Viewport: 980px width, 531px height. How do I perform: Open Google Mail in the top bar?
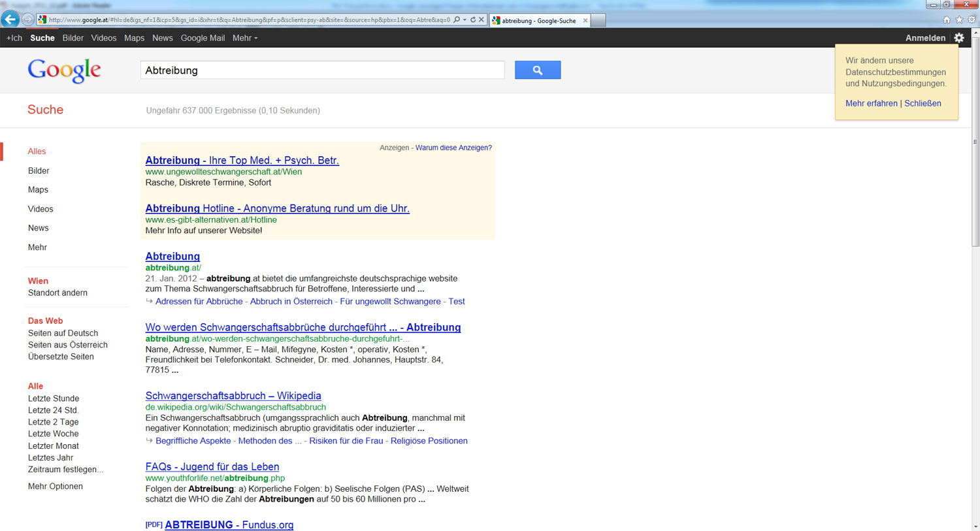(203, 38)
